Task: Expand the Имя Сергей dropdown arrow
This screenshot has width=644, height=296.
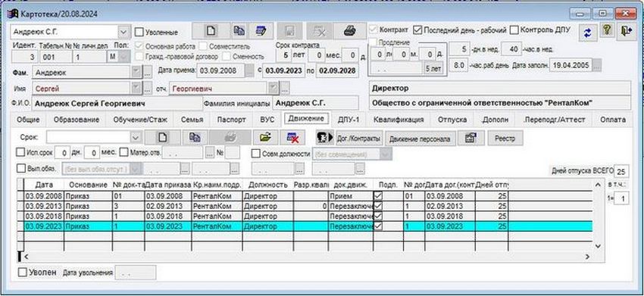Action: tap(137, 88)
